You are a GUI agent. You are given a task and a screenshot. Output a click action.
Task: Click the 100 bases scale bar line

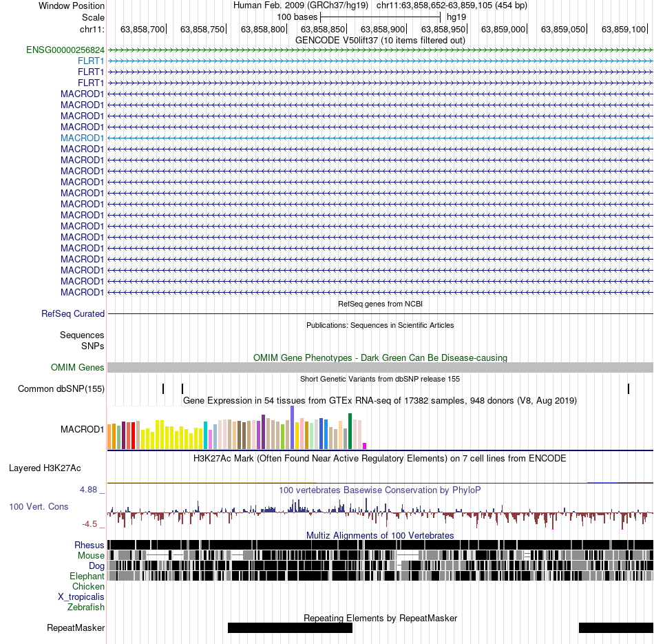(x=381, y=17)
